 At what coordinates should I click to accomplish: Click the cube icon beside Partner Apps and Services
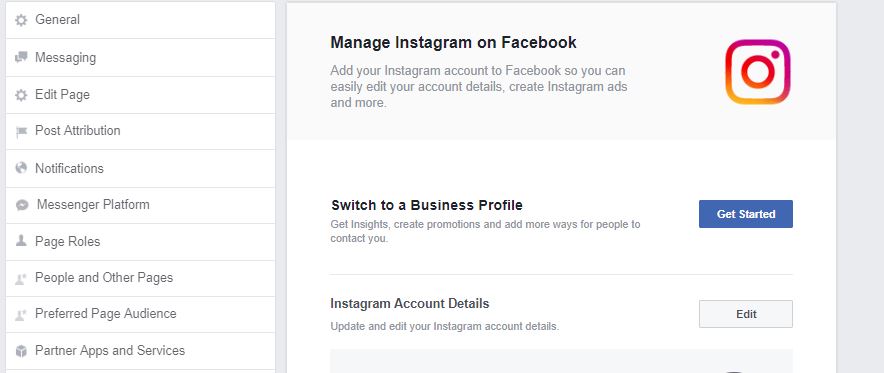tap(21, 351)
